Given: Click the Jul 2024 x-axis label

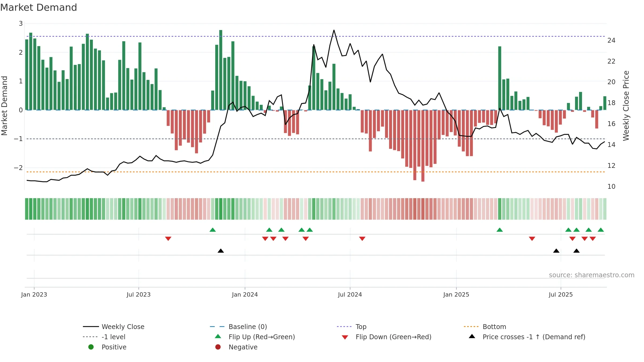Looking at the screenshot, I should tap(350, 294).
